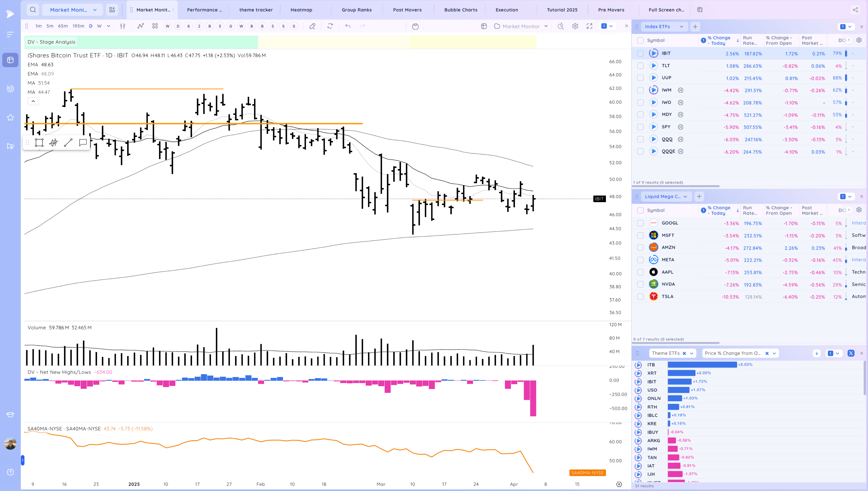Open Index ETFs column settings gear
868x491 pixels.
(x=859, y=40)
